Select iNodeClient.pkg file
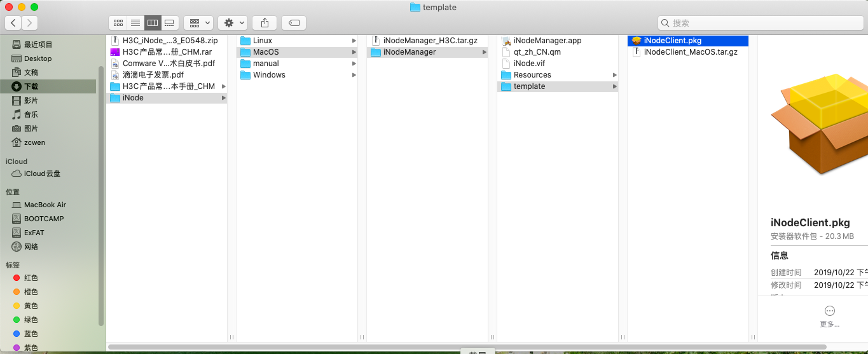Screen dimensions: 868x354 (688, 41)
